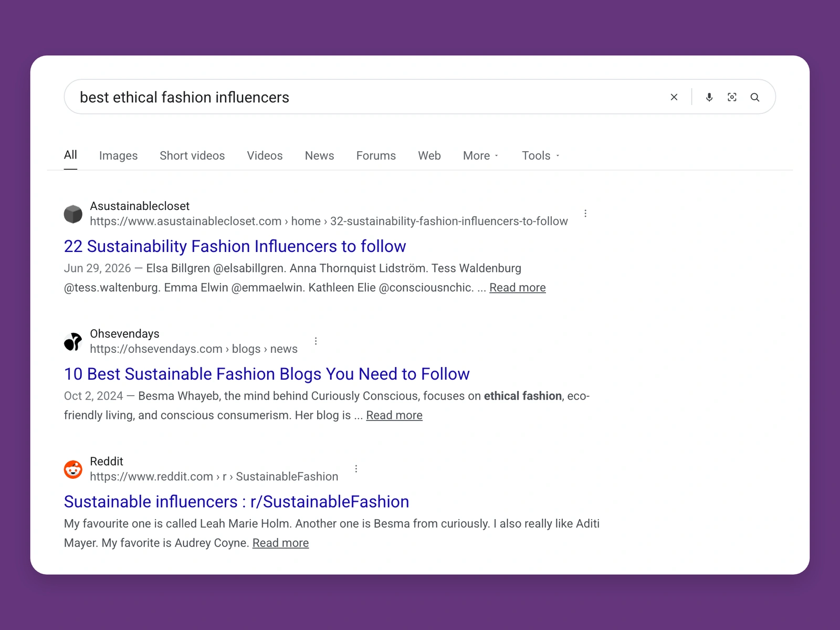This screenshot has height=630, width=840.
Task: Click the Ohsevendays site favicon
Action: point(73,342)
